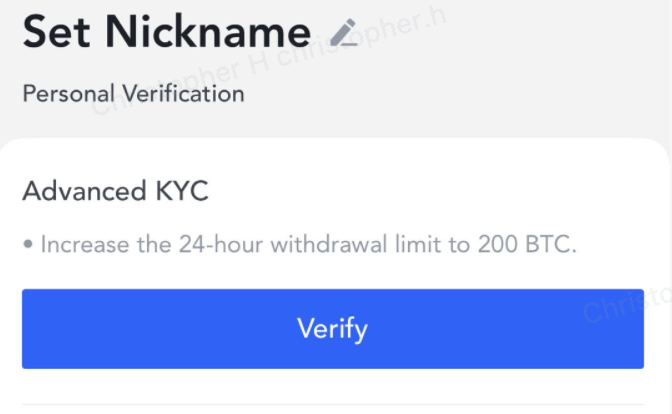The width and height of the screenshot is (672, 414).
Task: Click the pencil edit icon beside Set Nickname
Action: click(x=344, y=32)
